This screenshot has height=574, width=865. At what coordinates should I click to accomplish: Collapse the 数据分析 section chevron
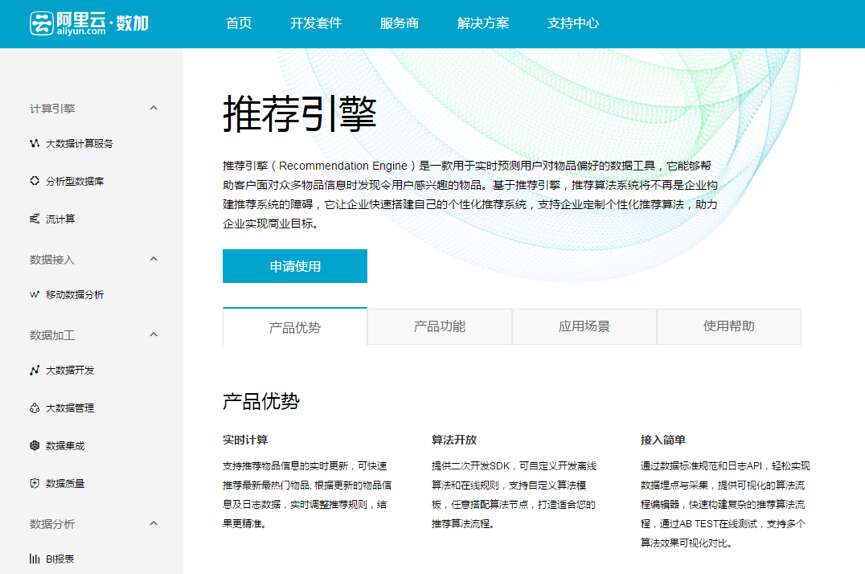153,523
